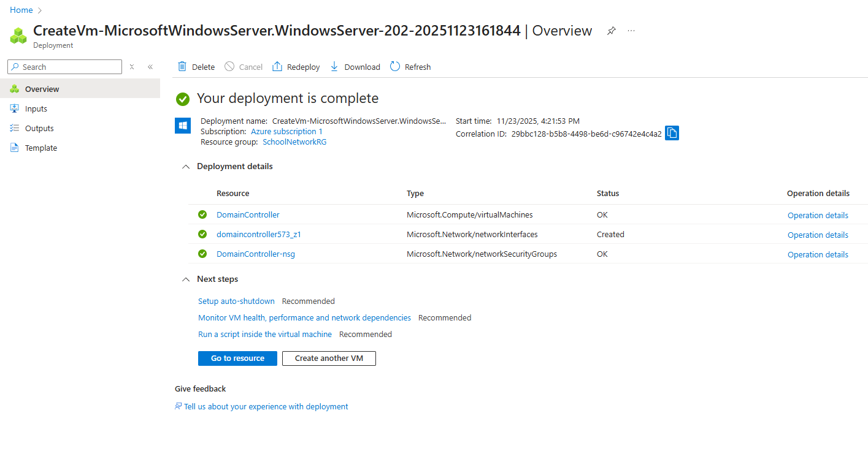Open the DomainController-nsg resource link
The width and height of the screenshot is (868, 451).
tap(256, 254)
